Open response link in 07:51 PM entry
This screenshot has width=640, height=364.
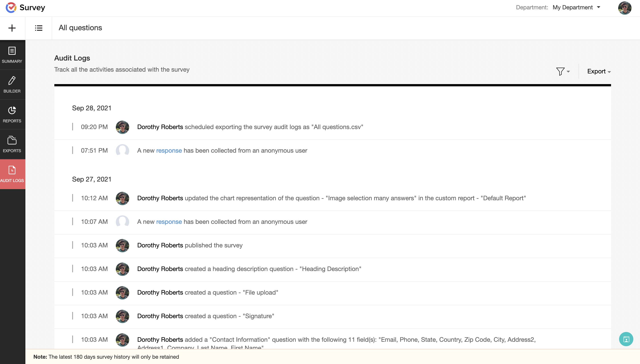pos(169,150)
